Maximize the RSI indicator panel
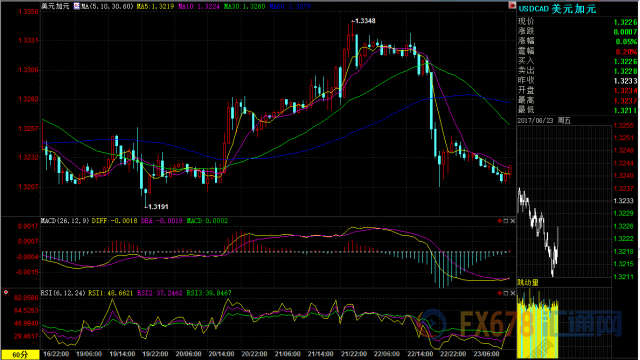The height and width of the screenshot is (360, 640). coord(506,293)
